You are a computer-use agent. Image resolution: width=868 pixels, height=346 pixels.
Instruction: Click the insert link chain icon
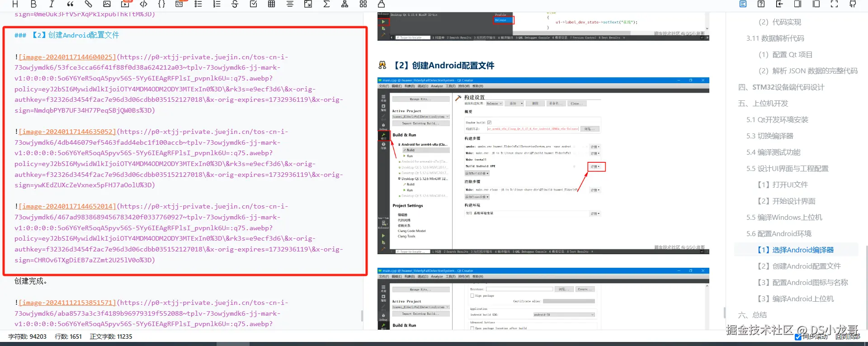[89, 4]
